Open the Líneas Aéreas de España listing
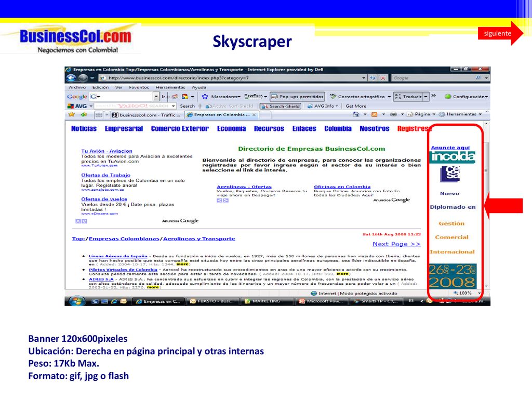The height and width of the screenshot is (399, 532). 118,256
